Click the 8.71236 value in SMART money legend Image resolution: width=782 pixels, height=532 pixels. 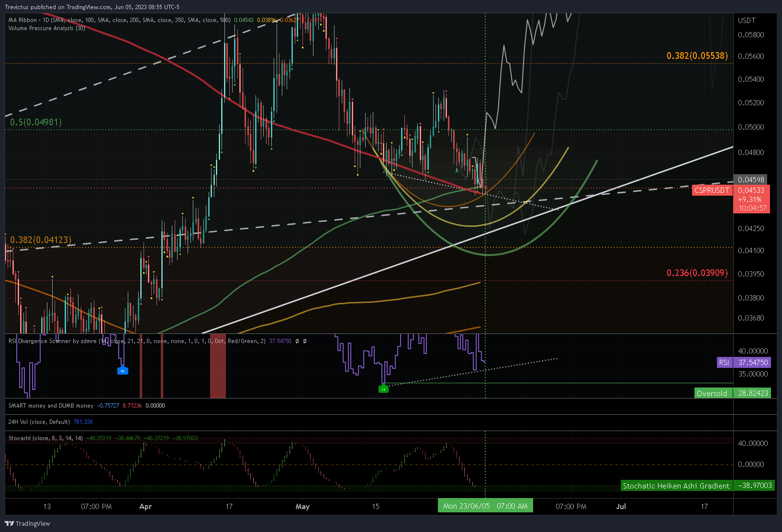click(132, 406)
